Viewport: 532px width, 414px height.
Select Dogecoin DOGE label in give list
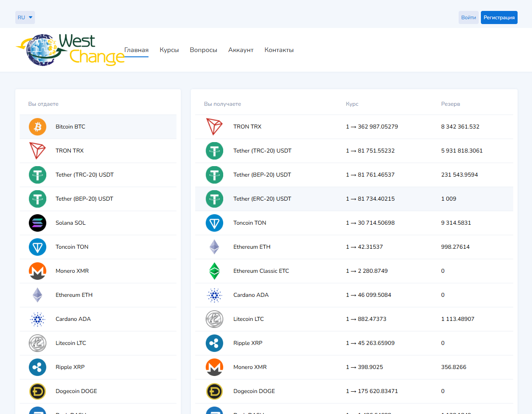[76, 391]
